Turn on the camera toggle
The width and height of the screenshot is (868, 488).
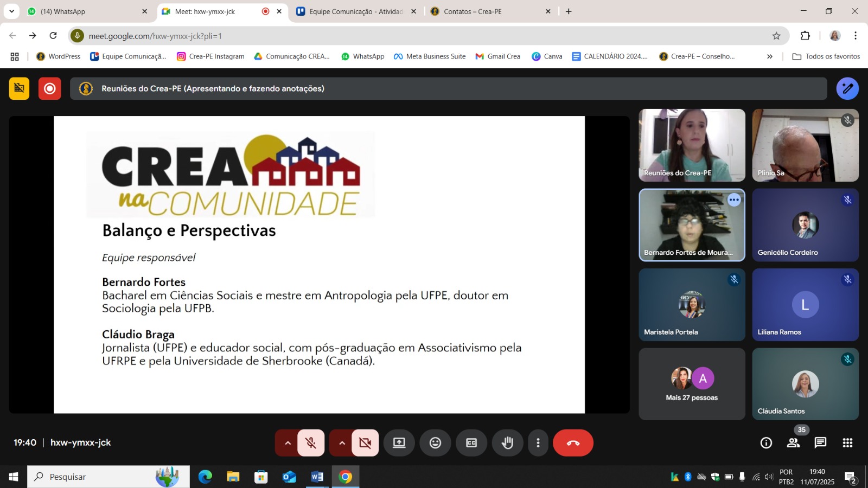(365, 443)
